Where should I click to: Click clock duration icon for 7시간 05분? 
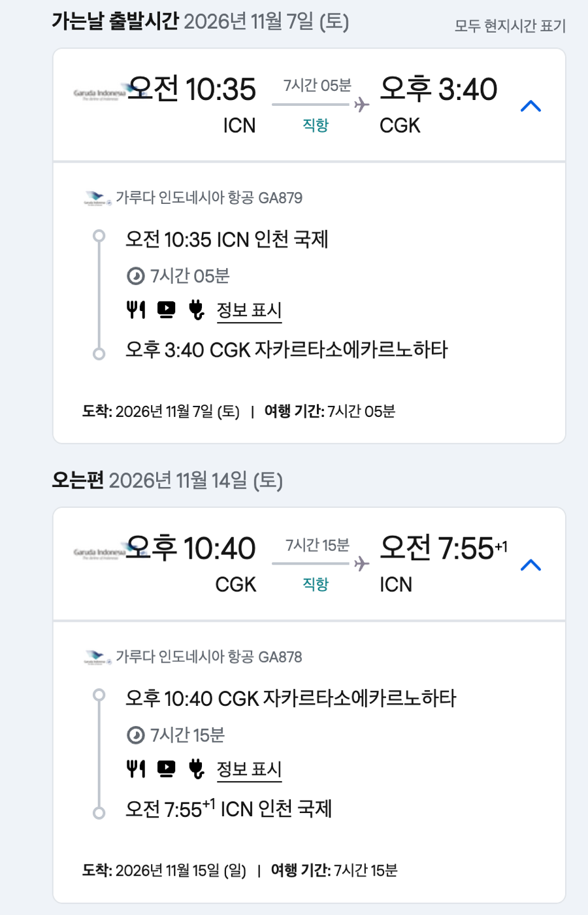135,276
